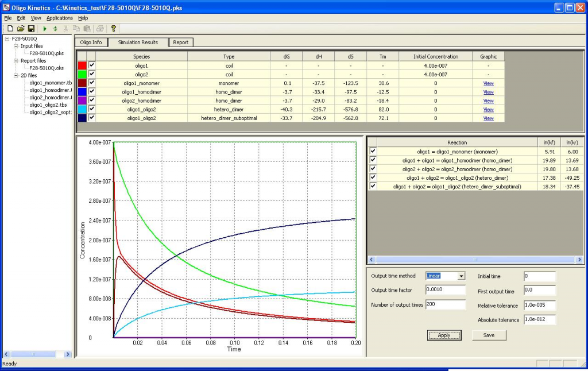588x371 pixels.
Task: Click the green Run arrow icon
Action: pos(45,28)
